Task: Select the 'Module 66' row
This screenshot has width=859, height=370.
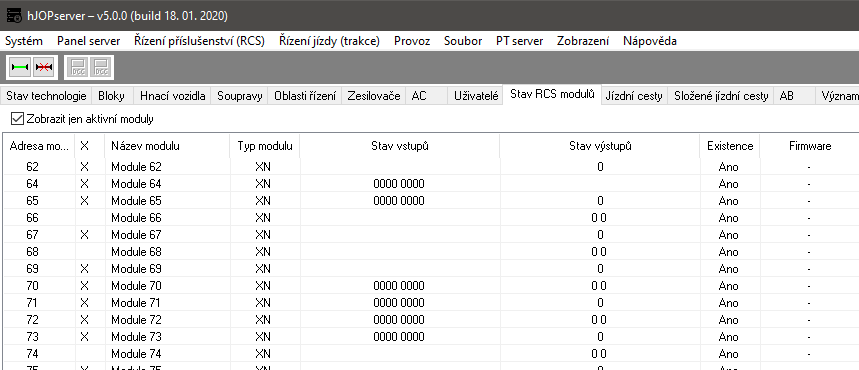Action: coord(432,218)
